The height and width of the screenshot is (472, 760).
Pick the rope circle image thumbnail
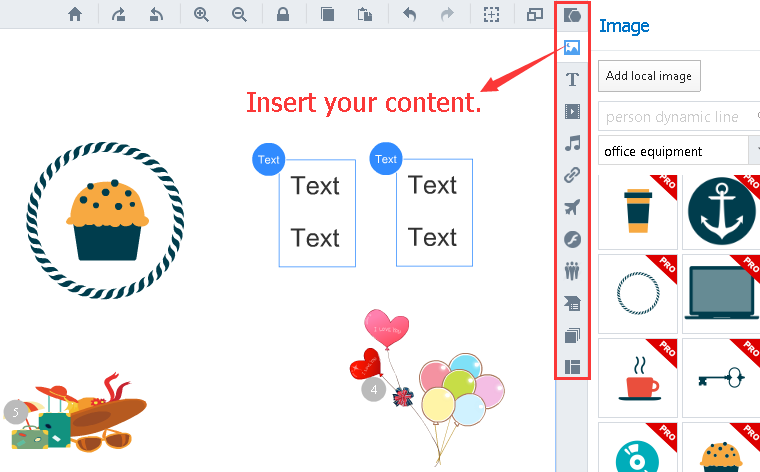[x=638, y=294]
